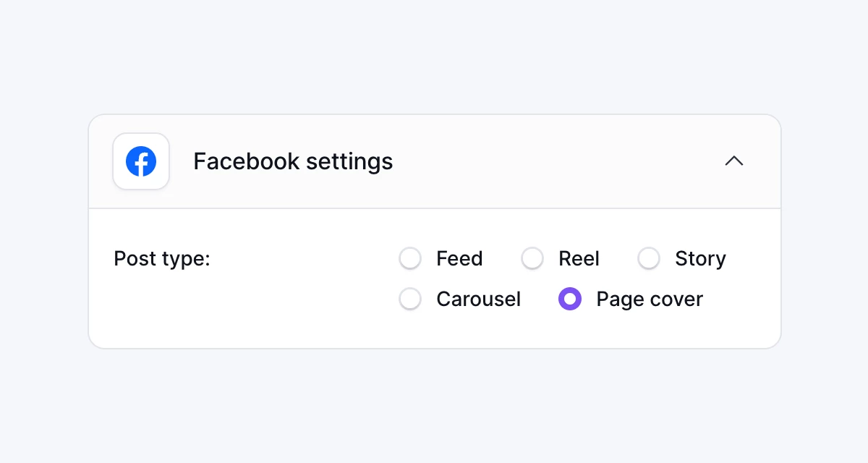The image size is (868, 463).
Task: Select the Reel radio button
Action: pyautogui.click(x=532, y=258)
